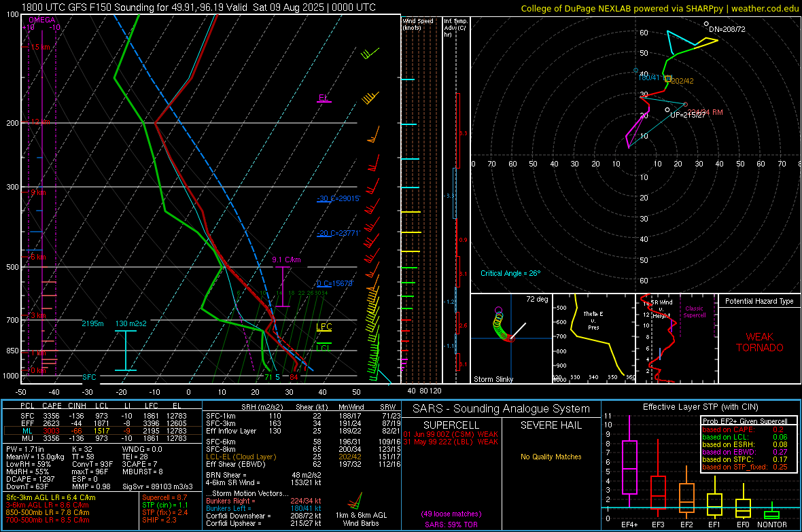Click the 130 m2s2 helicity label
The height and width of the screenshot is (532, 802).
coord(131,324)
